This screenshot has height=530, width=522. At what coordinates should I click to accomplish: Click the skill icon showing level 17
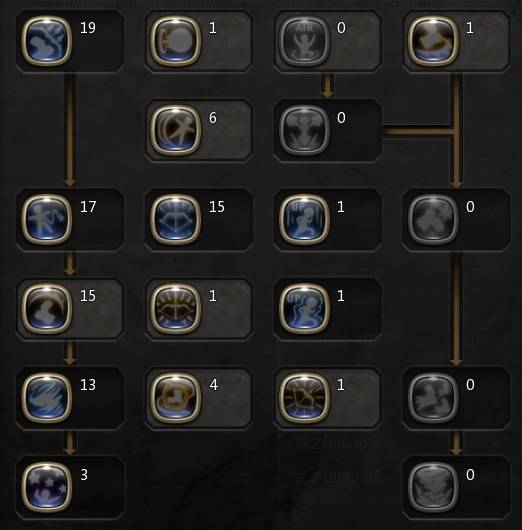tap(47, 219)
